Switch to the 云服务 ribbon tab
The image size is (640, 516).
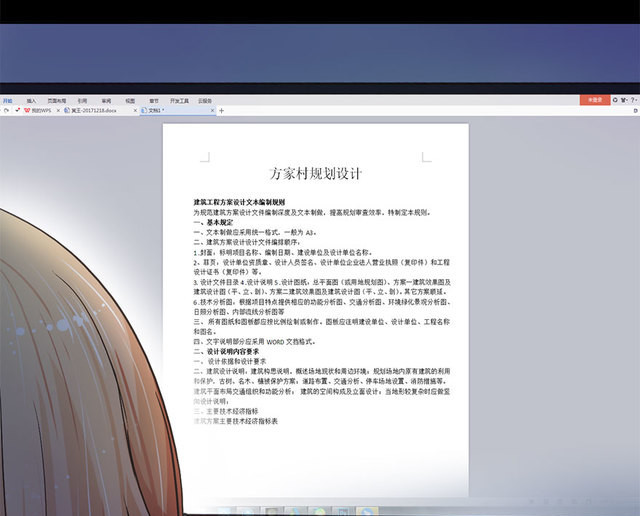click(x=205, y=101)
